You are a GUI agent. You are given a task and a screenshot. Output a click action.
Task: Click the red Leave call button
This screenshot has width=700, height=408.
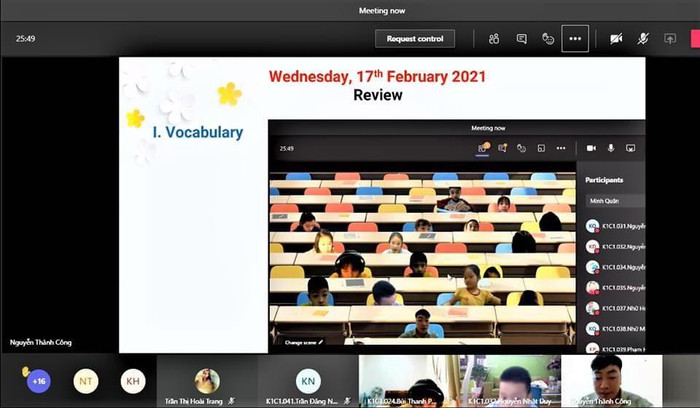pyautogui.click(x=695, y=39)
